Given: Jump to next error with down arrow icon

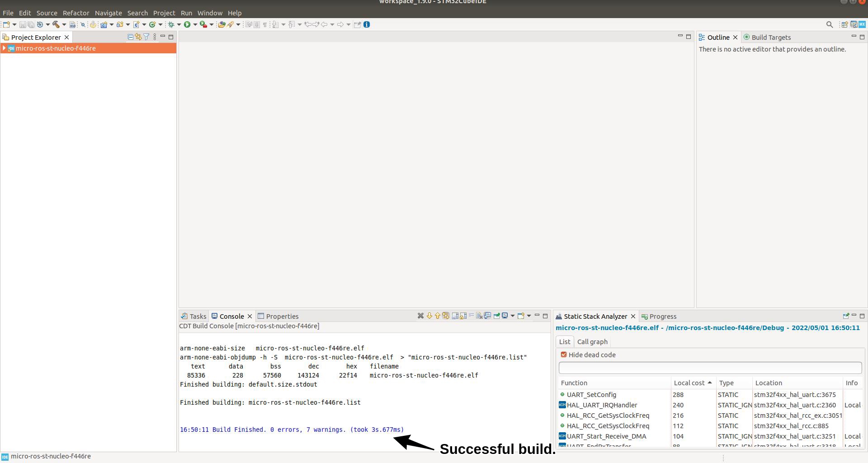Looking at the screenshot, I should click(x=429, y=316).
